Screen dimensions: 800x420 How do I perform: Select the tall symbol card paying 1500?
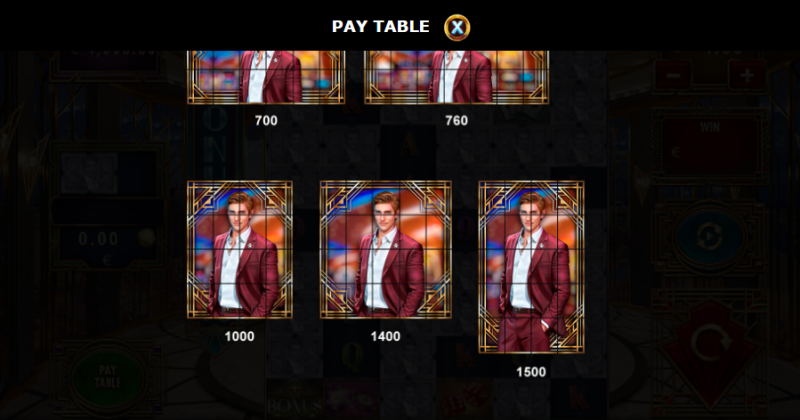click(531, 267)
